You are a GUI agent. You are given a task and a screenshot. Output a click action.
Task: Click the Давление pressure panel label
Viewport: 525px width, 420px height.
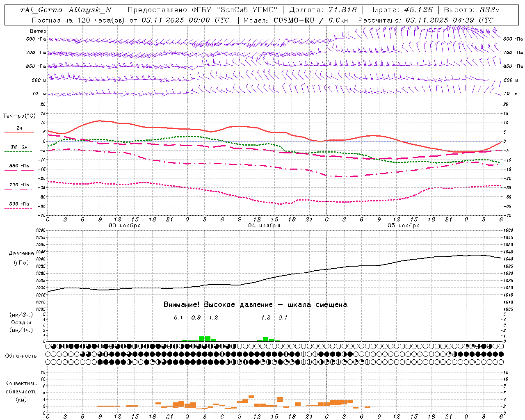coord(21,253)
